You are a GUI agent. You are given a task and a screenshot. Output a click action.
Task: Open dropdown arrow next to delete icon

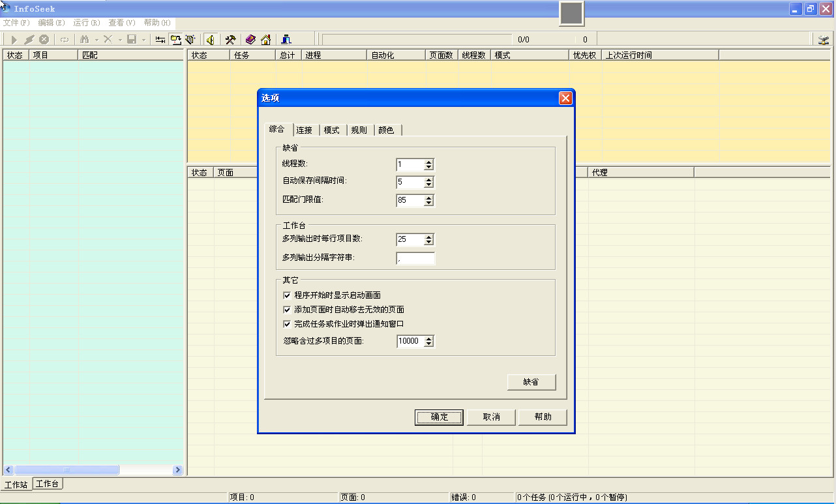click(x=120, y=40)
